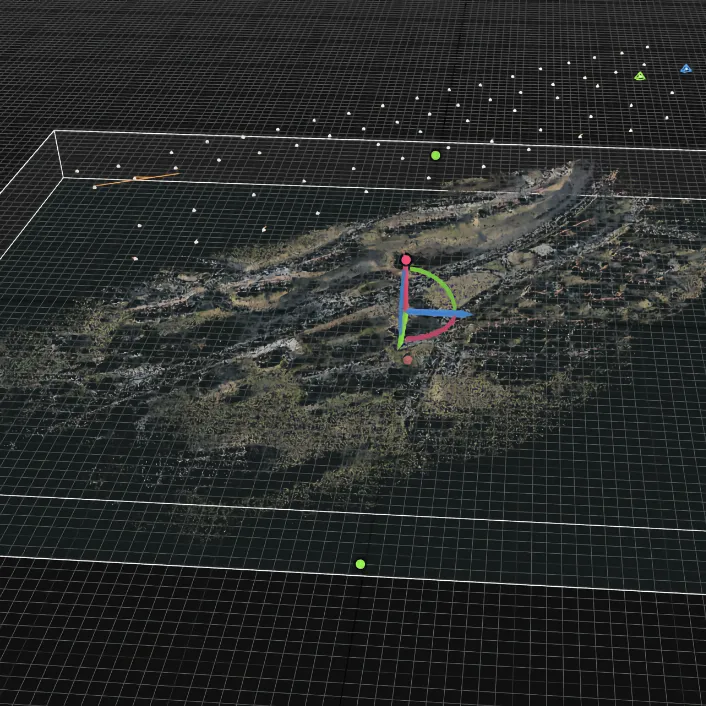Image resolution: width=706 pixels, height=706 pixels.
Task: Select the green triangle marker
Action: tap(640, 75)
